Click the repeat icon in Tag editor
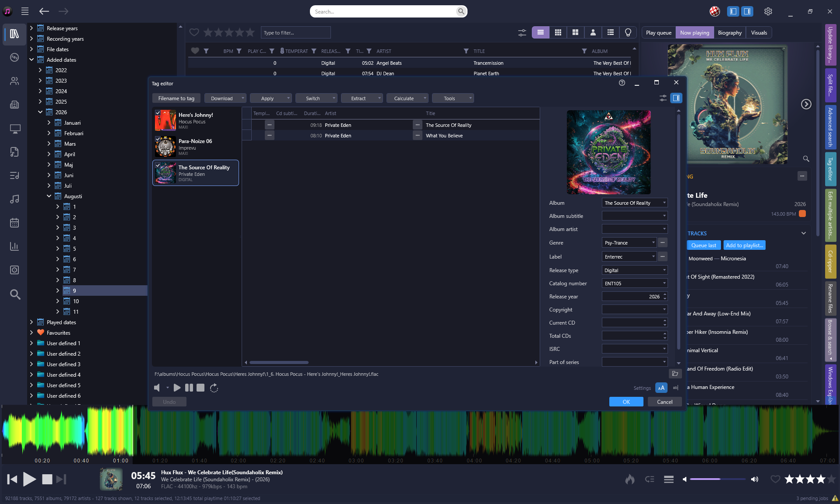 (x=214, y=388)
